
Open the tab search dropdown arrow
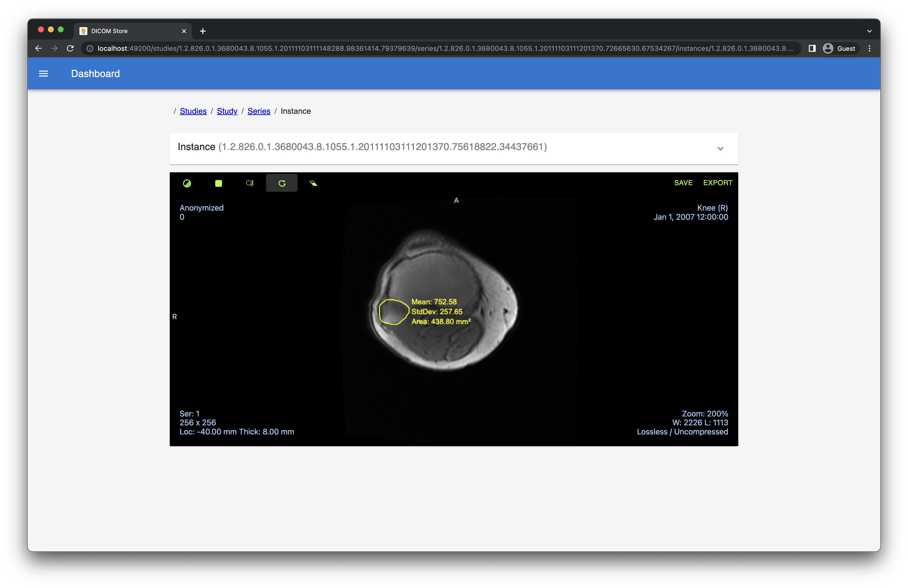tap(870, 31)
